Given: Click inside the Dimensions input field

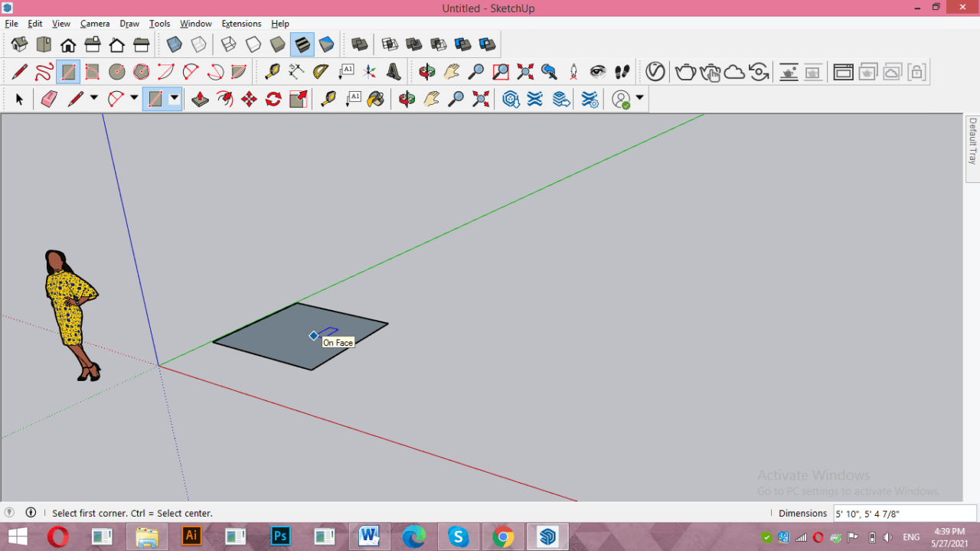Looking at the screenshot, I should tap(903, 513).
